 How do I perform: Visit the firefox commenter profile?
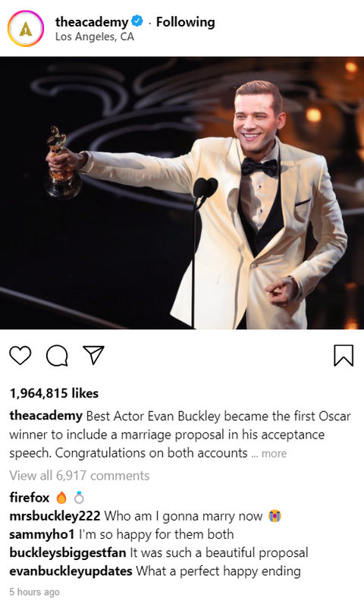click(x=30, y=497)
